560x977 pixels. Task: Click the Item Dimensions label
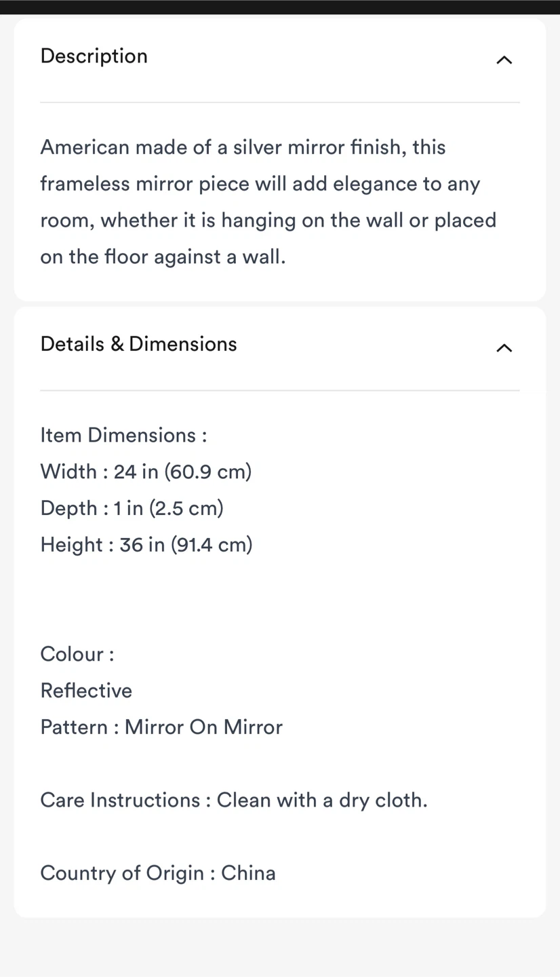tap(123, 435)
